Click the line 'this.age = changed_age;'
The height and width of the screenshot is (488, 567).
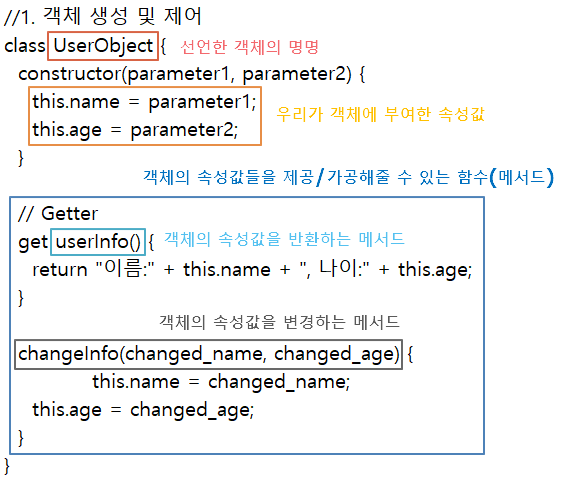point(143,410)
